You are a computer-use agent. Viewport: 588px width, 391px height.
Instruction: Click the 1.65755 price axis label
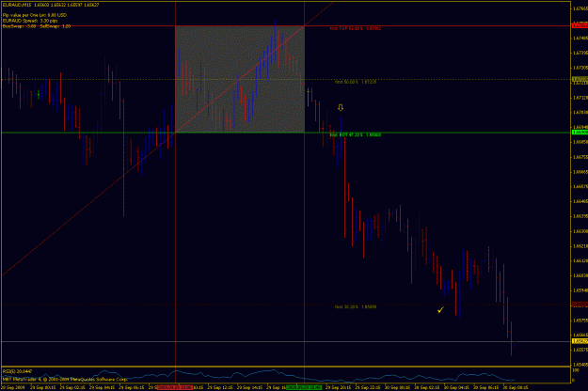click(580, 321)
